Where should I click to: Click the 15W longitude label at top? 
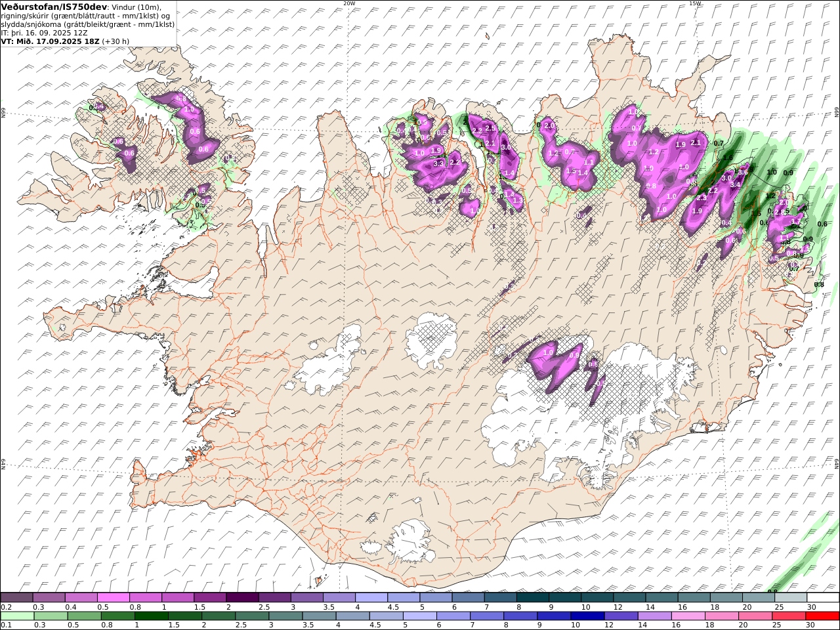click(x=694, y=3)
